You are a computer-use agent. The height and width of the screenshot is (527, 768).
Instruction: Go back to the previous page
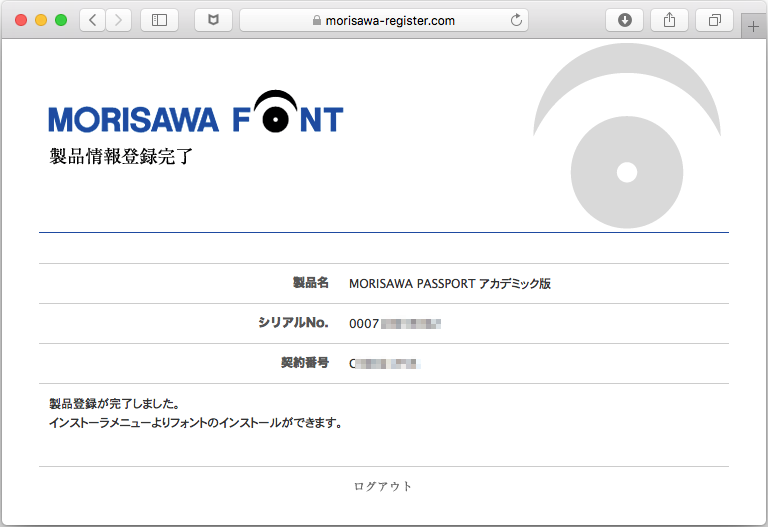[93, 20]
